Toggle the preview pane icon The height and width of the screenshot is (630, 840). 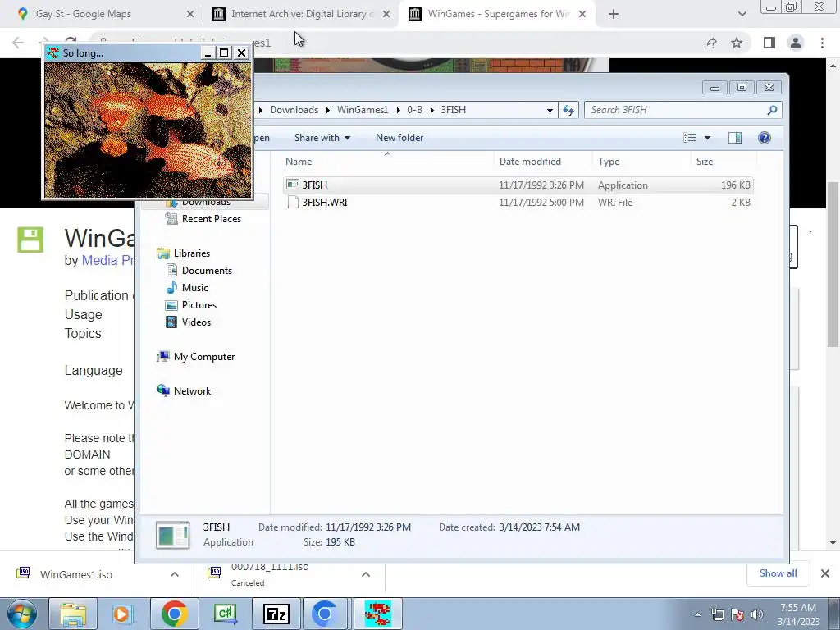pos(735,138)
